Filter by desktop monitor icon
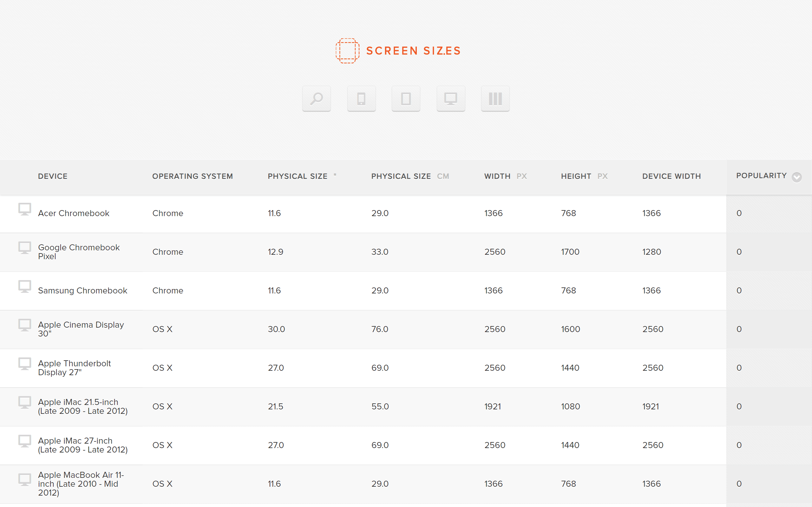This screenshot has width=812, height=507. [451, 99]
